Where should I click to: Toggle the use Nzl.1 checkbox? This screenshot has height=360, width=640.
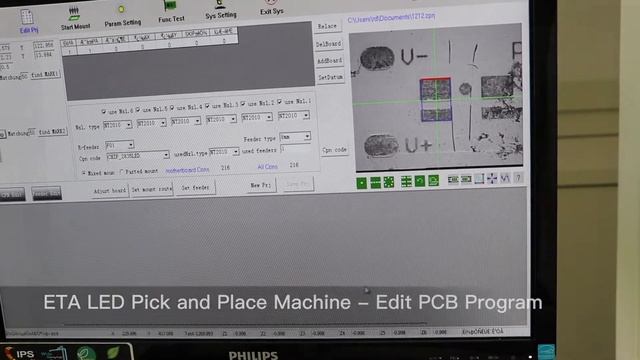click(x=280, y=102)
